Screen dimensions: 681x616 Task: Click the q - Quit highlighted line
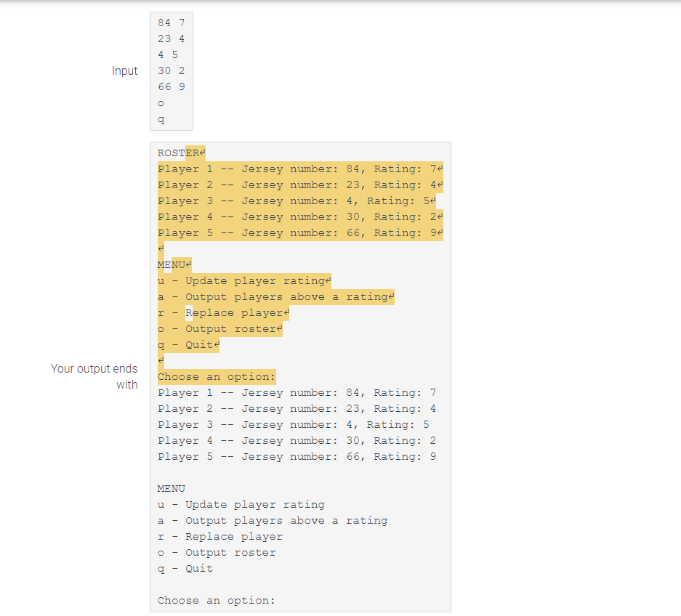188,344
